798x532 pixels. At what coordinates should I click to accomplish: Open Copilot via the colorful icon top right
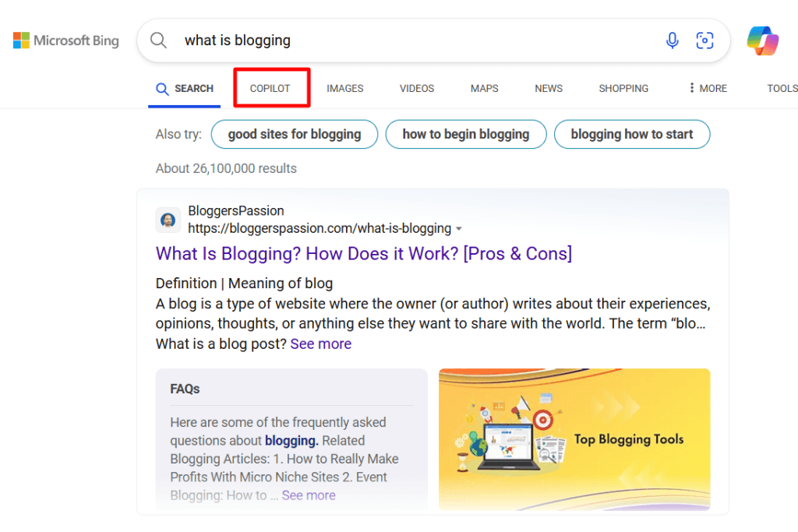pos(762,40)
